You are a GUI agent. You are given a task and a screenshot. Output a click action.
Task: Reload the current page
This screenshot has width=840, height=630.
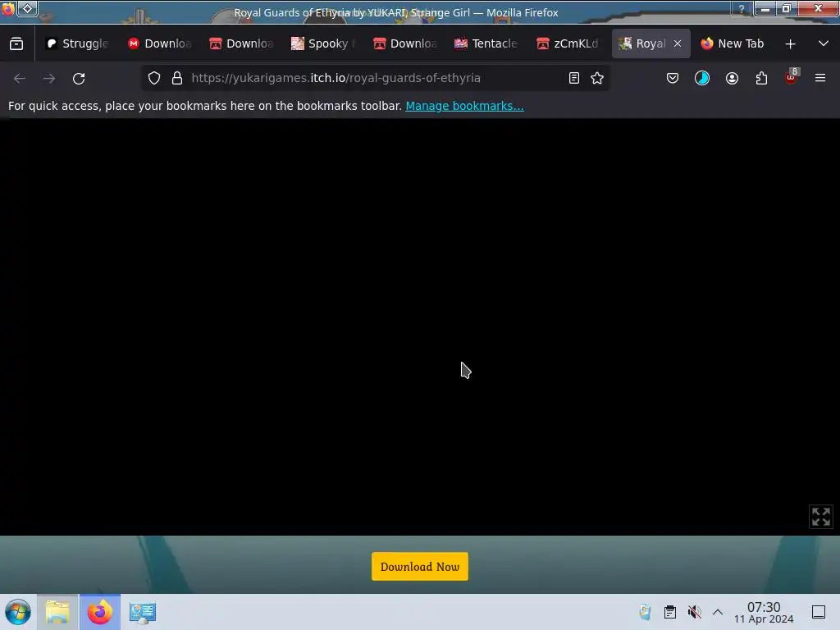(79, 78)
